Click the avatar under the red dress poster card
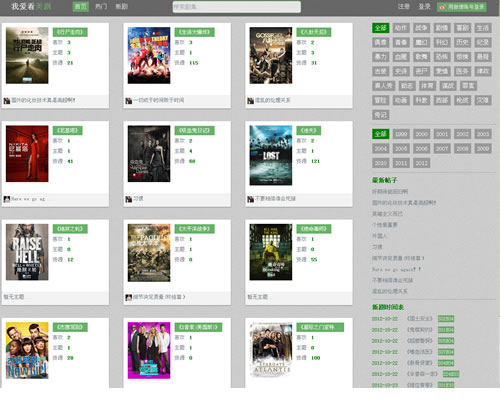The width and height of the screenshot is (500, 400). [x=7, y=199]
